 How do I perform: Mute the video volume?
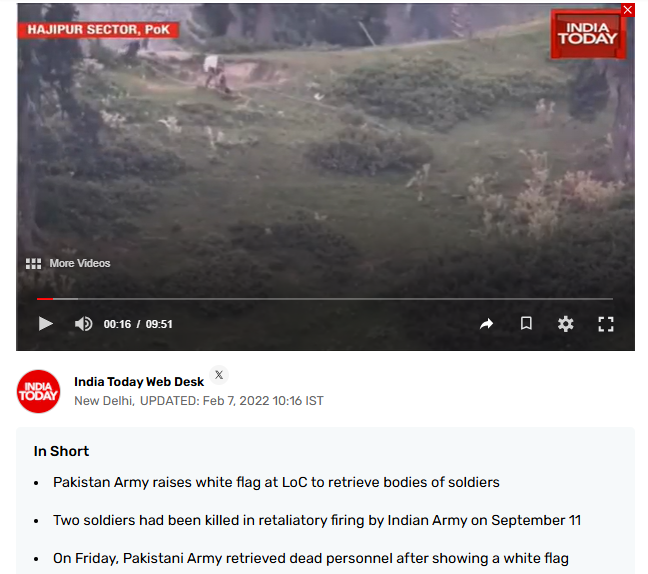click(83, 324)
